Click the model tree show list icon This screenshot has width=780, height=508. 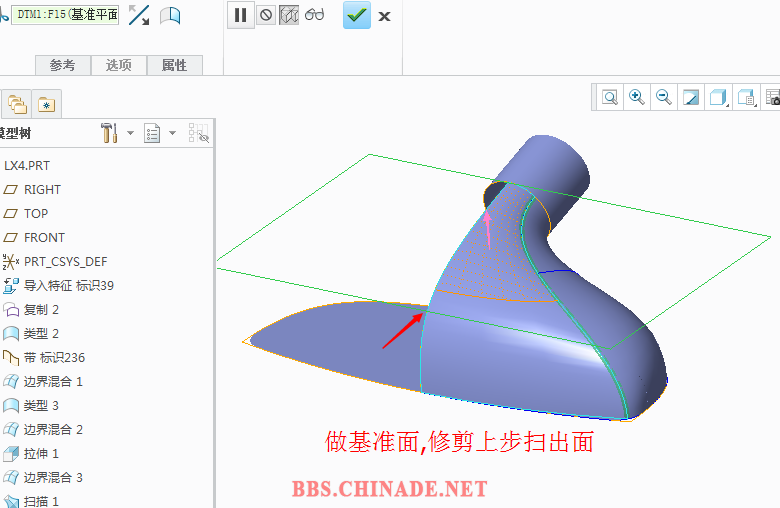coord(152,133)
